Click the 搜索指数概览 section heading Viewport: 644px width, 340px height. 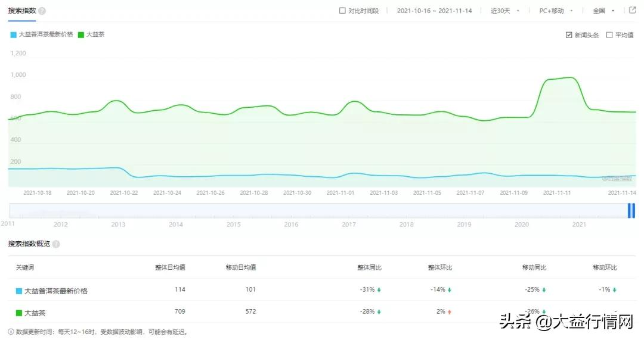pyautogui.click(x=29, y=244)
